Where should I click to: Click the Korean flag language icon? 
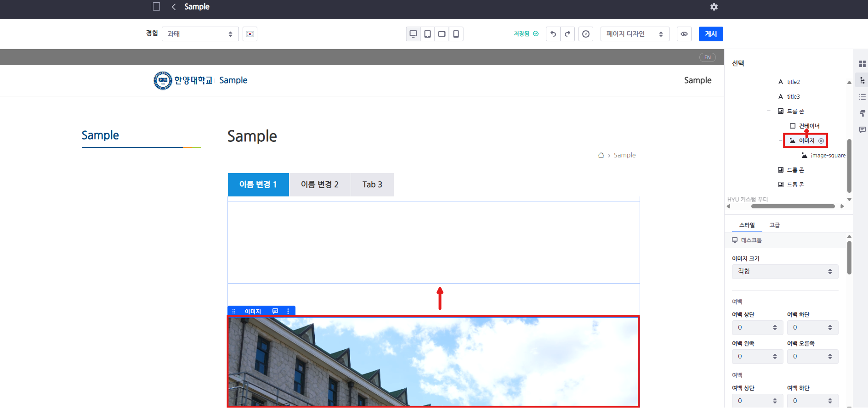pos(250,34)
